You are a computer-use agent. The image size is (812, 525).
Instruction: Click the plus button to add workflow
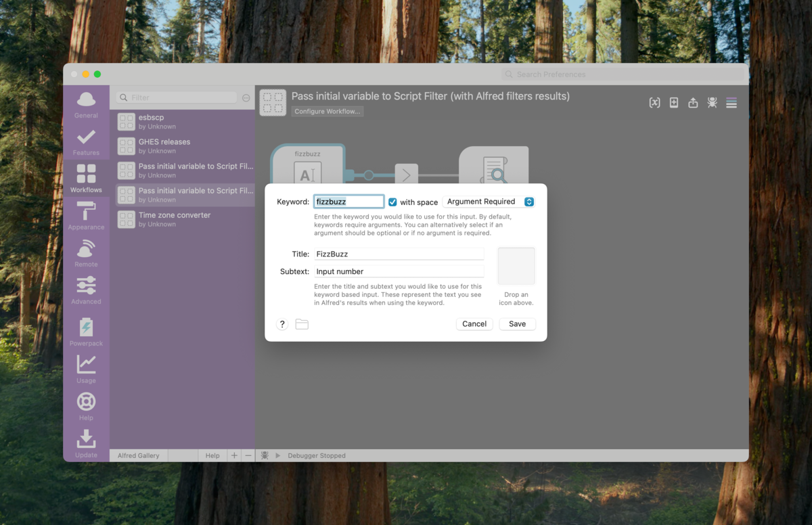[234, 455]
